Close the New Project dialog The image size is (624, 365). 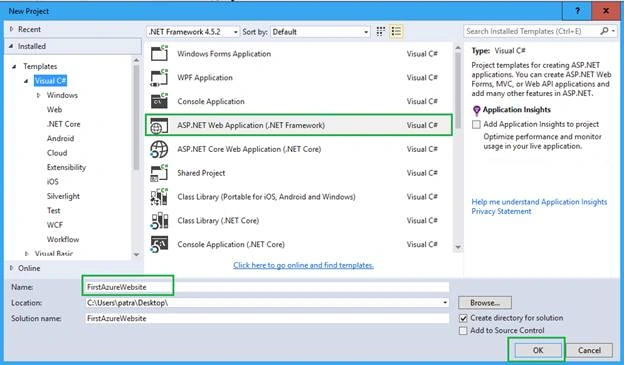[x=606, y=11]
